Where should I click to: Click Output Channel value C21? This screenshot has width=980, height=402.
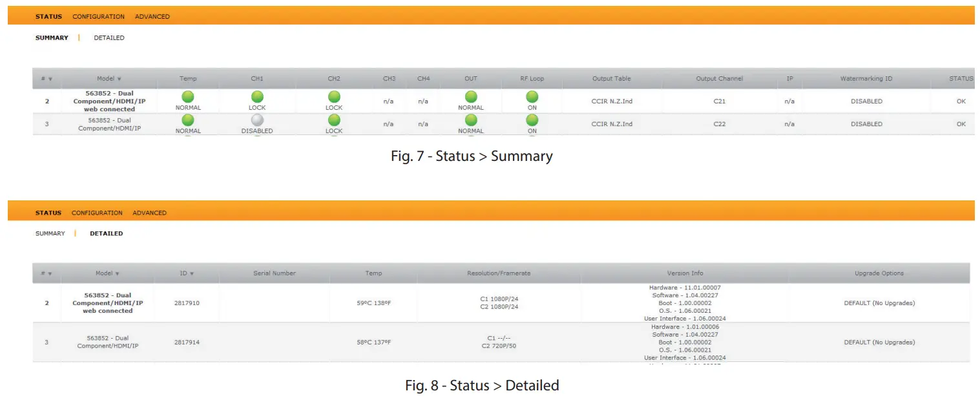720,101
